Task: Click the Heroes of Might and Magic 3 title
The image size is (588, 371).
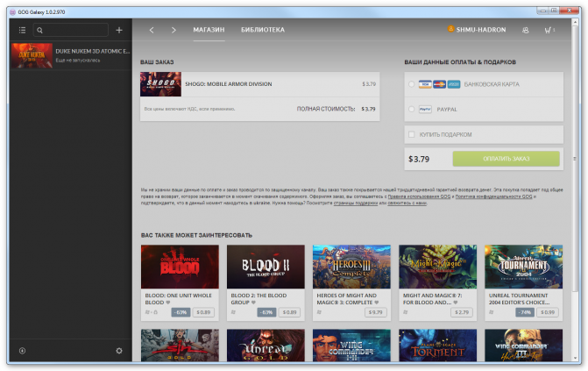Action: (x=346, y=299)
